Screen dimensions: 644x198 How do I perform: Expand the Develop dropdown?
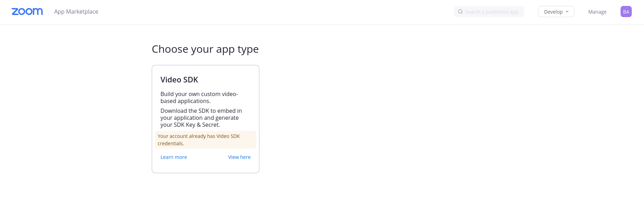[x=556, y=12]
